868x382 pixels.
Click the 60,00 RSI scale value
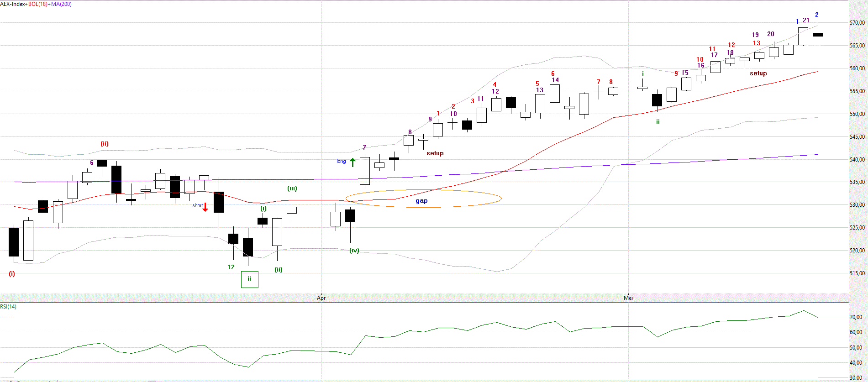856,332
